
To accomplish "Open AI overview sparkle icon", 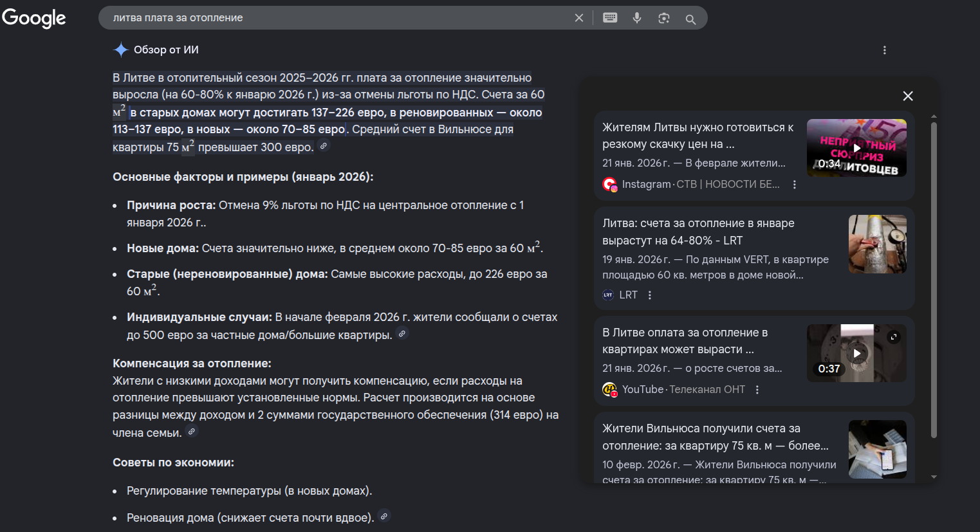I will tap(121, 50).
